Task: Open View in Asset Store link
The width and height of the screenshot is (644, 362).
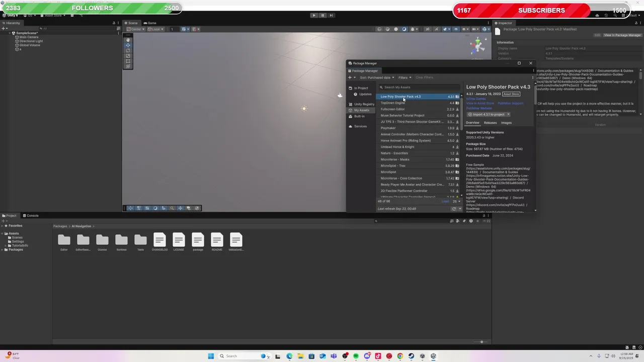Action: click(480, 103)
